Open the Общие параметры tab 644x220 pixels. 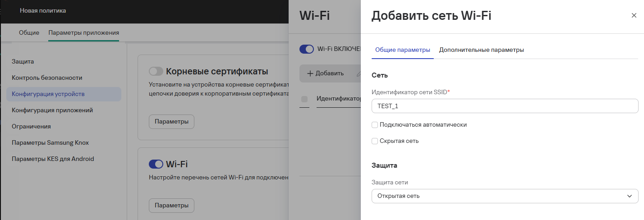pyautogui.click(x=403, y=50)
